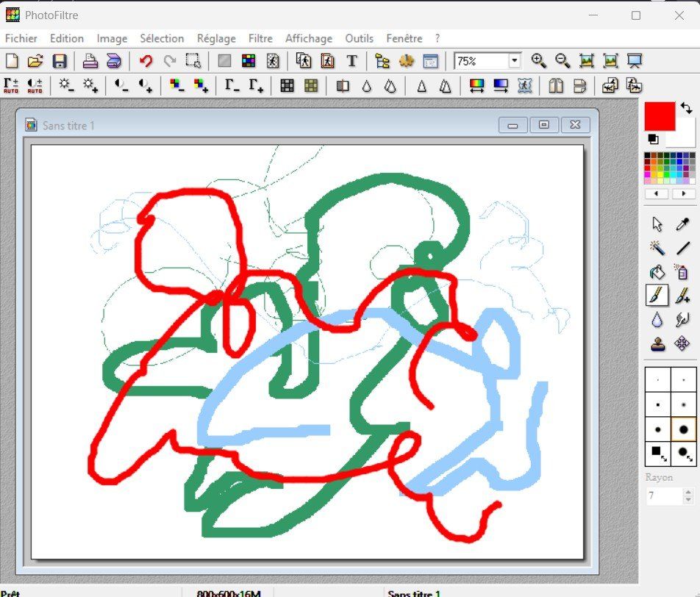Image resolution: width=700 pixels, height=597 pixels.
Task: Create a new image with New icon
Action: pos(12,61)
